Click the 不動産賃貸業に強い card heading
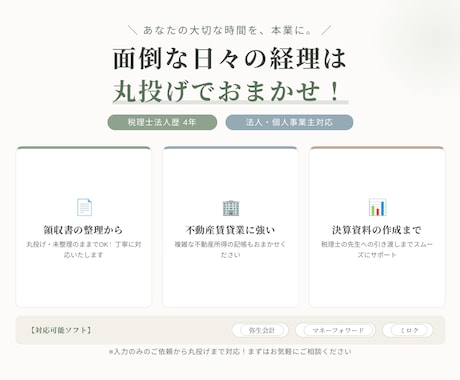This screenshot has height=380, width=460. tap(230, 230)
